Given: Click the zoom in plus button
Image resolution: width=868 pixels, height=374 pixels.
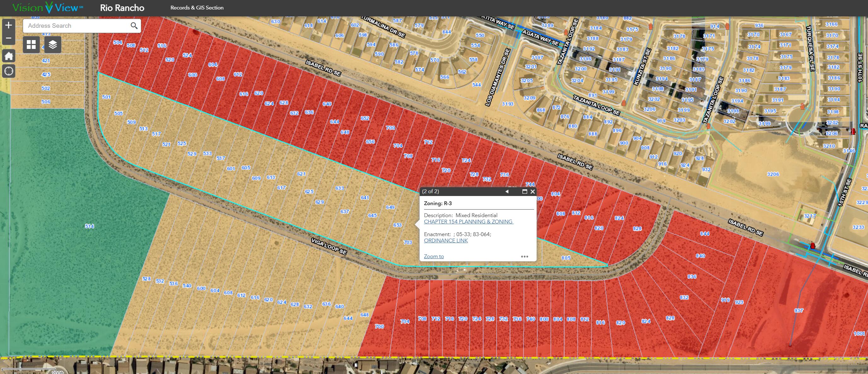Looking at the screenshot, I should coord(9,25).
